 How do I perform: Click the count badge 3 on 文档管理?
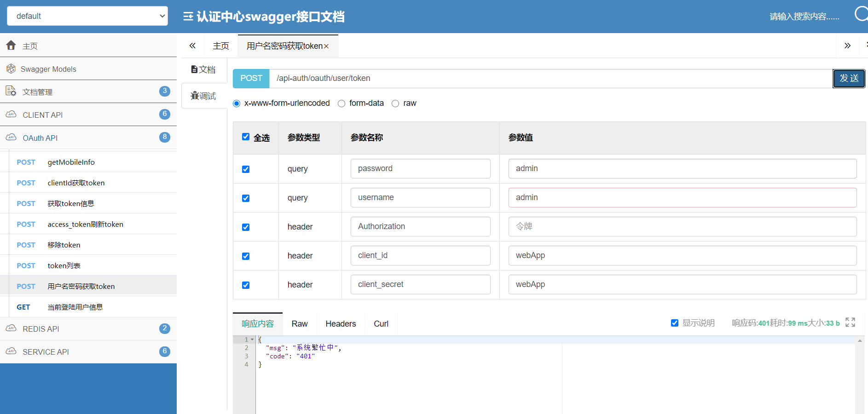[165, 91]
